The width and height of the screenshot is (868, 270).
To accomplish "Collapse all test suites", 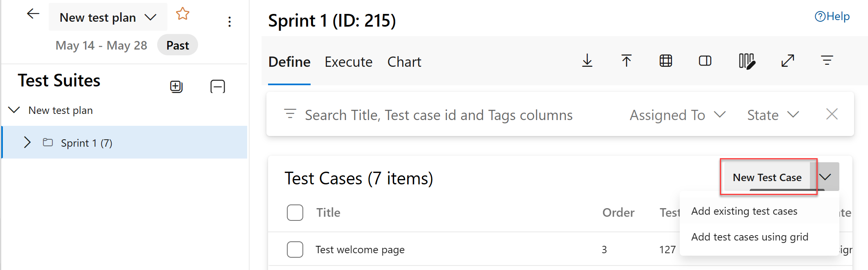I will coord(217,86).
